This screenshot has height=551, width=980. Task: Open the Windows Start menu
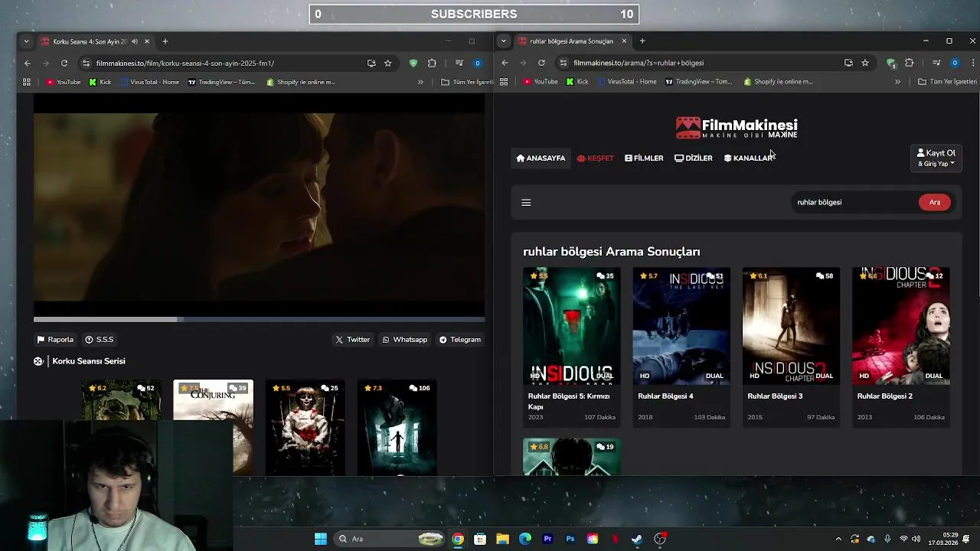pyautogui.click(x=321, y=539)
